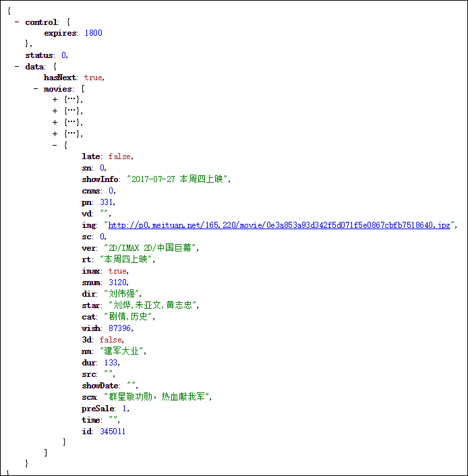Screen dimensions: 468x476
Task: Click the rt string 本周四上映
Action: point(125,260)
